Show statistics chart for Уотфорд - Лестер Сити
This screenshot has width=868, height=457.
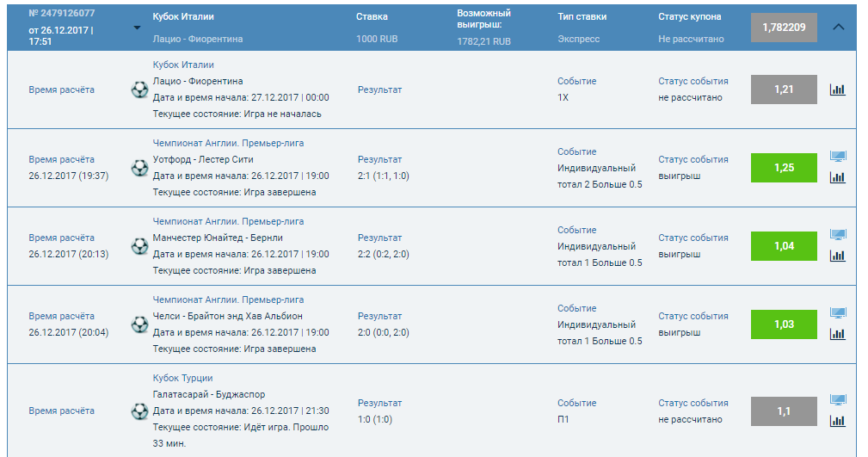click(837, 177)
